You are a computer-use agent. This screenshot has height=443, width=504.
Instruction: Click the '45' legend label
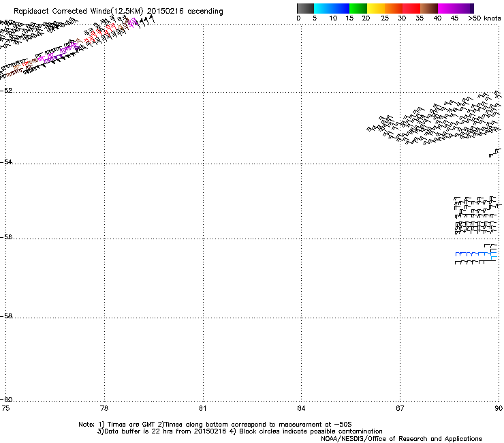[x=454, y=18]
